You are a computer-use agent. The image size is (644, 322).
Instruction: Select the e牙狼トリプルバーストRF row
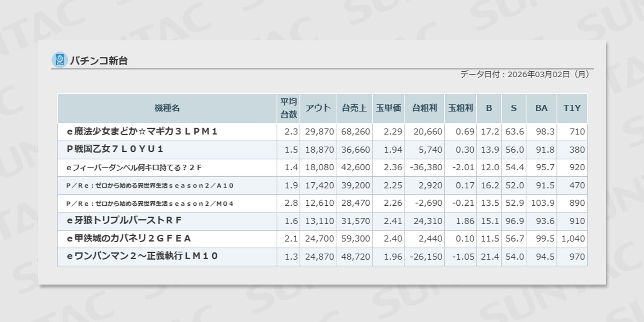124,221
